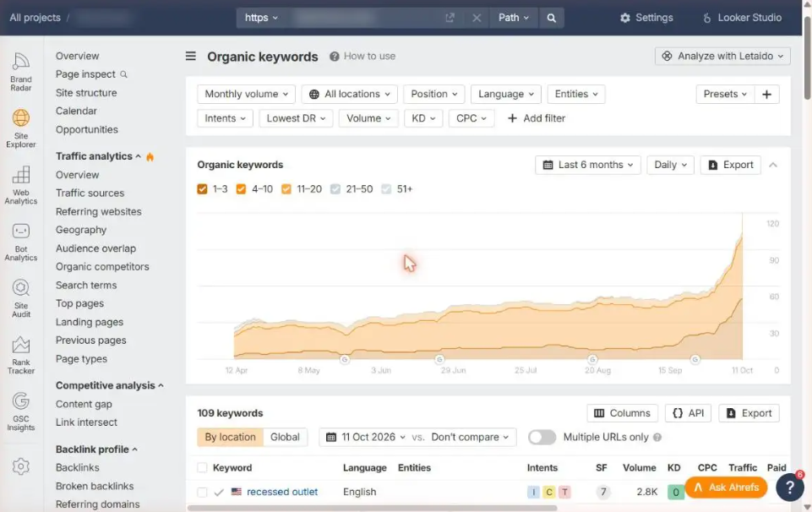Open the Lowest DR filter dropdown
Screen dimensions: 812x512
coord(296,118)
